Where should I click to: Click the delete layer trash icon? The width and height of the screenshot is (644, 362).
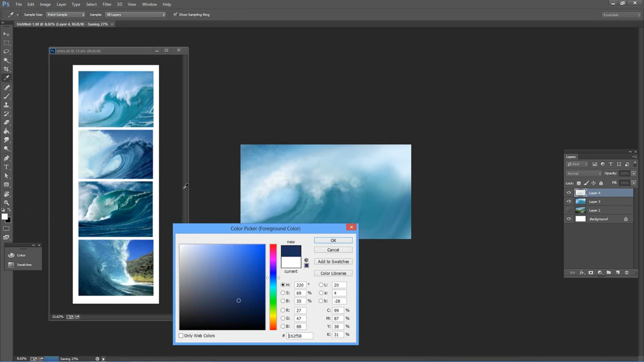(x=627, y=272)
